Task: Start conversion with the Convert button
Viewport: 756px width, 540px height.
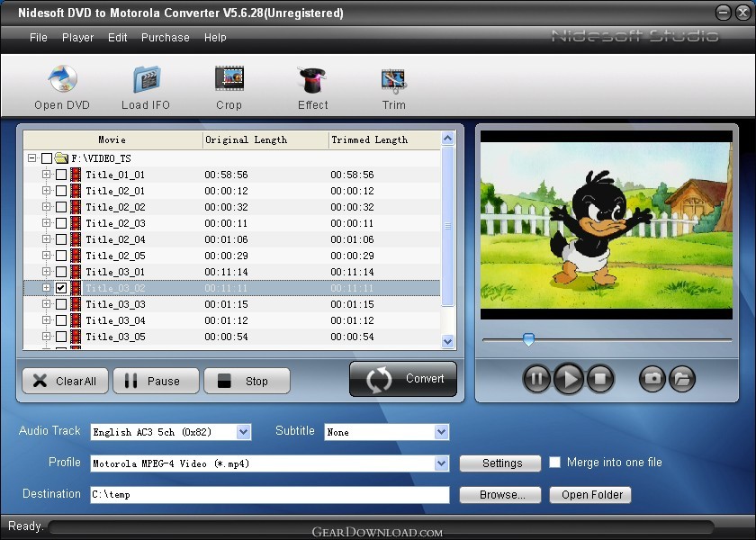Action: tap(403, 379)
